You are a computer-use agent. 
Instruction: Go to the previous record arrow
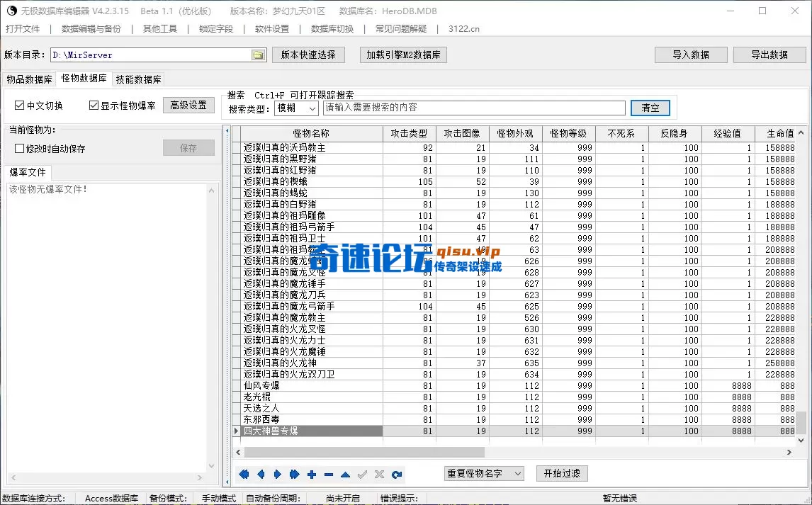[x=261, y=474]
